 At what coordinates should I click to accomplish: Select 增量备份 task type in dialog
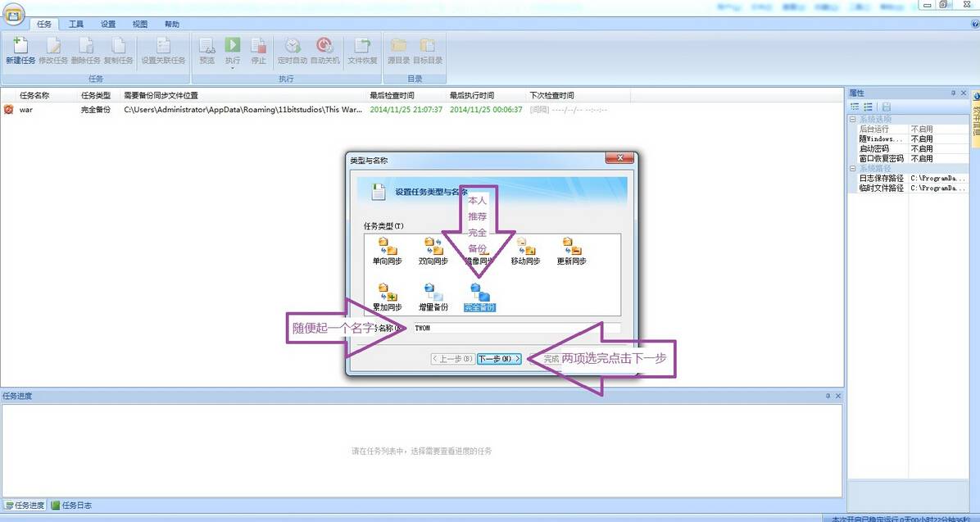tap(433, 297)
